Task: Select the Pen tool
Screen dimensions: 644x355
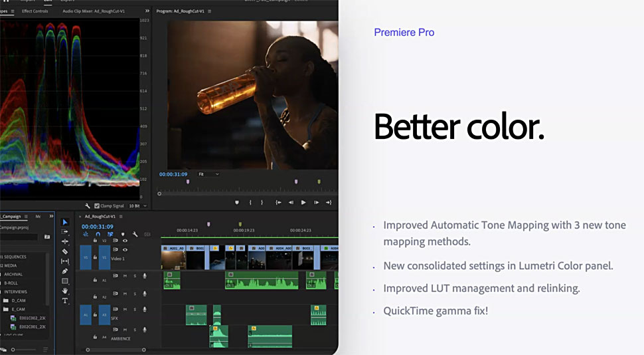Action: click(x=65, y=271)
